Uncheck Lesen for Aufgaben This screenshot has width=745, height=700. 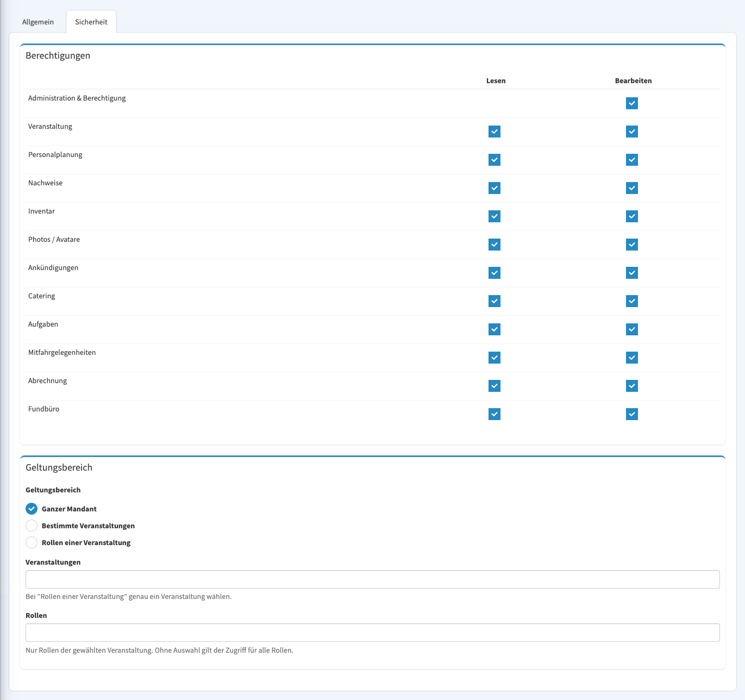tap(494, 329)
